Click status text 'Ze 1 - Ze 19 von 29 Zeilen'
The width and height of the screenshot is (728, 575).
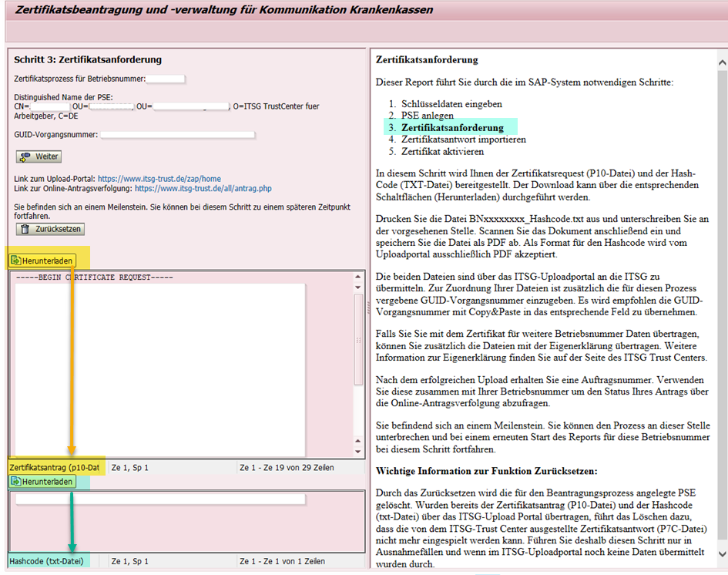point(287,468)
